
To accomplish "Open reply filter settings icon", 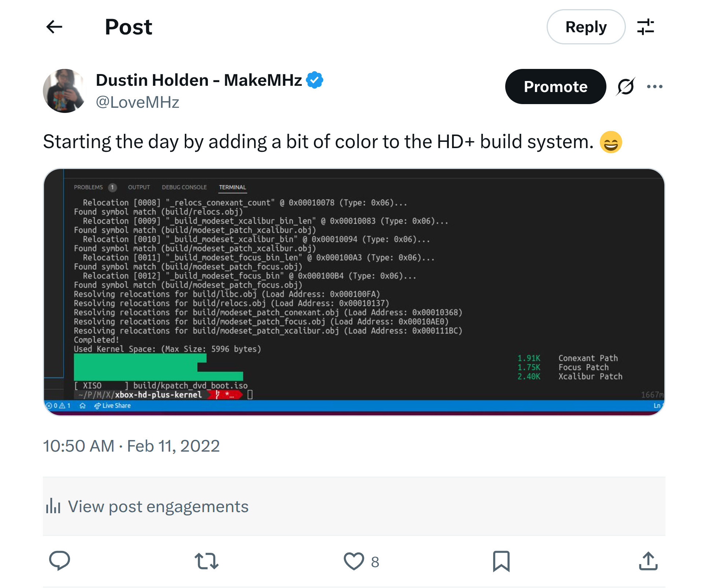I will click(646, 27).
